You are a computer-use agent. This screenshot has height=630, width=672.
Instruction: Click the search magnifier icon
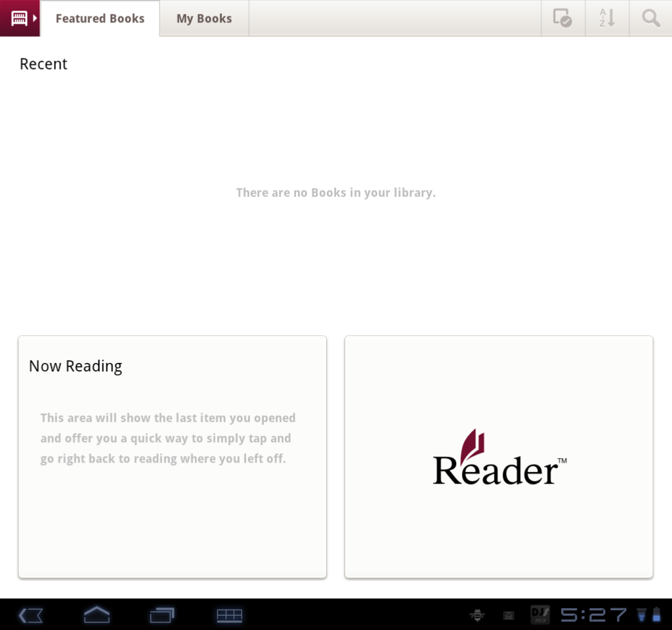[x=650, y=18]
